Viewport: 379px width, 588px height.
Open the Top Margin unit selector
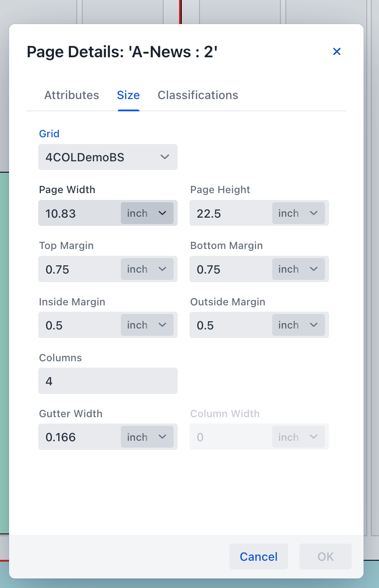coord(147,269)
